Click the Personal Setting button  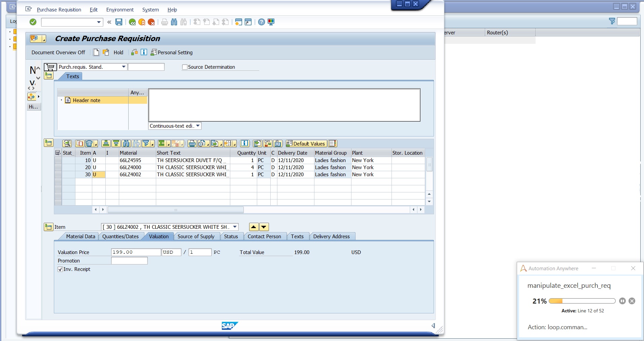tap(172, 53)
